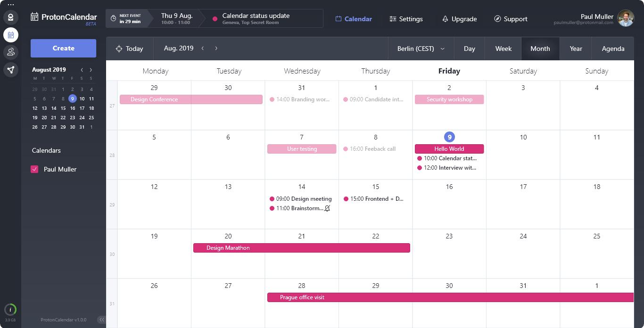Viewport: 644px width, 328px height.
Task: Click the next event clock icon
Action: [x=113, y=18]
